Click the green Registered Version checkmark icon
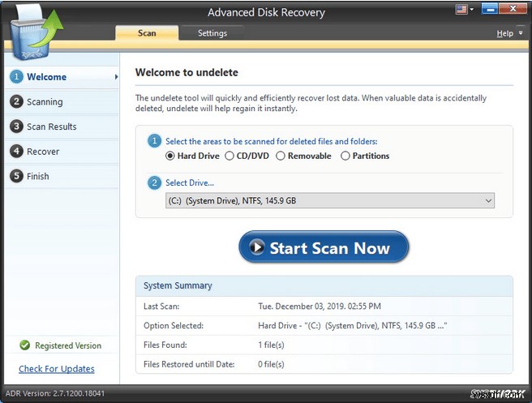 25,345
